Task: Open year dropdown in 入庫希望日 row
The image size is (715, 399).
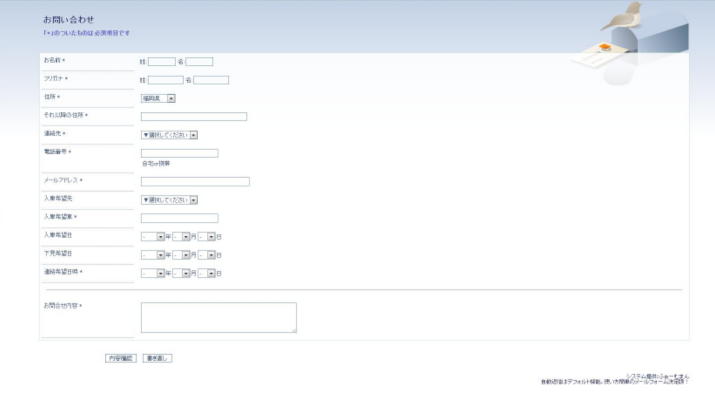Action: 153,237
